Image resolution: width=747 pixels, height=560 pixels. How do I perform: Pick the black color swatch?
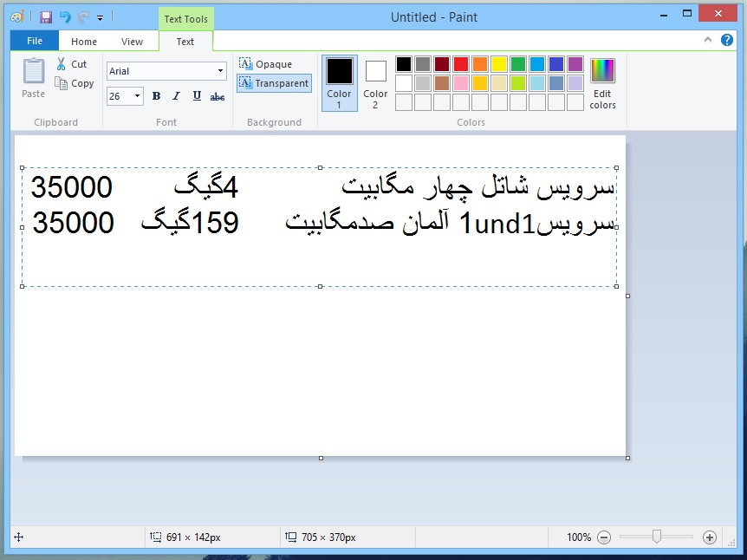click(404, 64)
